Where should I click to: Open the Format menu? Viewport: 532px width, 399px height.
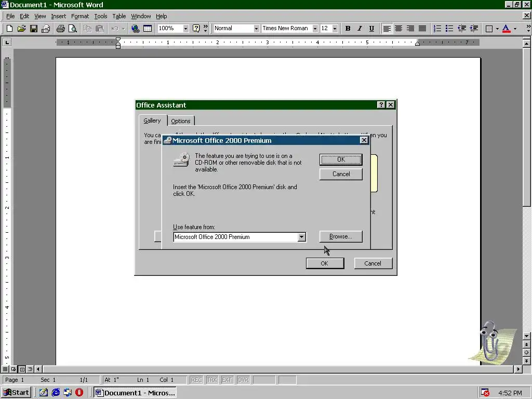79,16
